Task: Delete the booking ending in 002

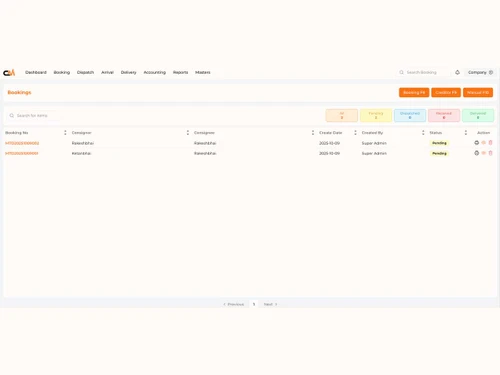Action: click(x=490, y=143)
